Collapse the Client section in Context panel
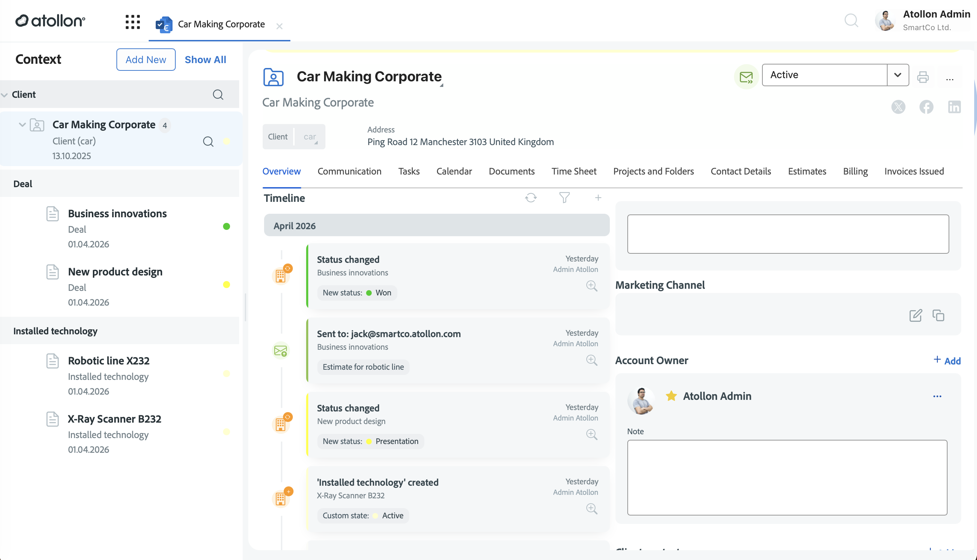The height and width of the screenshot is (560, 977). click(x=4, y=94)
